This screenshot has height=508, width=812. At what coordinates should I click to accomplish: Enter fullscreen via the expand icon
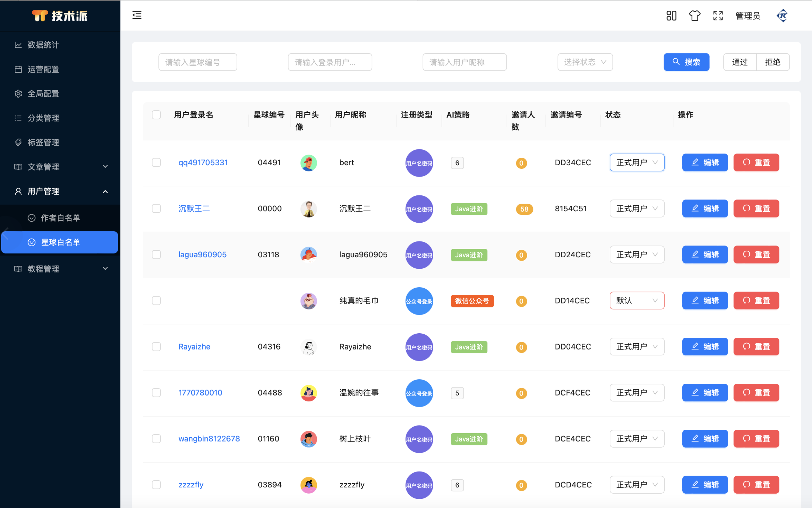click(718, 16)
